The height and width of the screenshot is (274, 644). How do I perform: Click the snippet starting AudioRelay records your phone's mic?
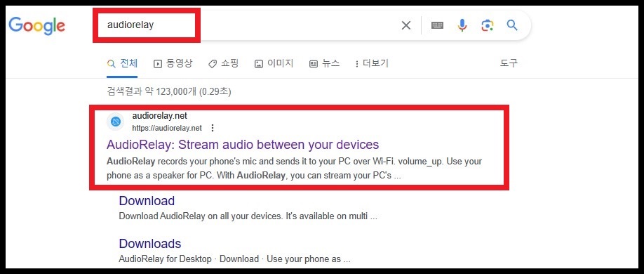[294, 169]
